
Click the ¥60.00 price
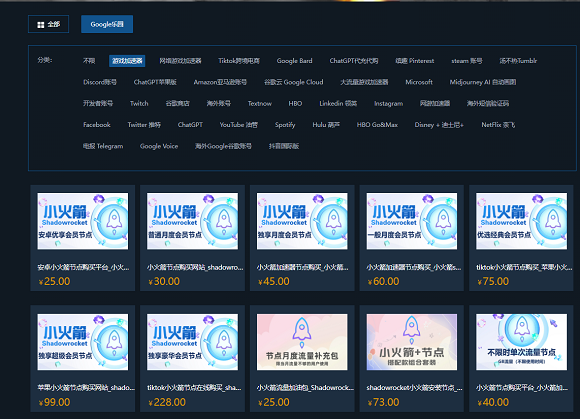tap(383, 281)
